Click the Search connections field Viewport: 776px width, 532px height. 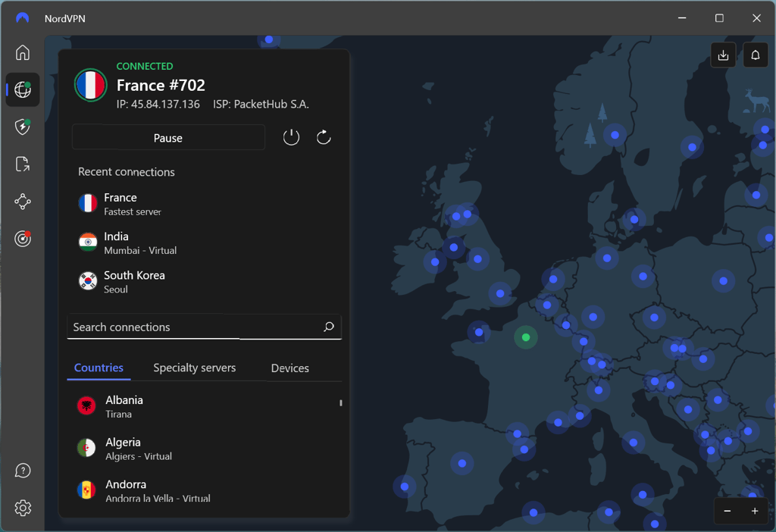point(204,327)
